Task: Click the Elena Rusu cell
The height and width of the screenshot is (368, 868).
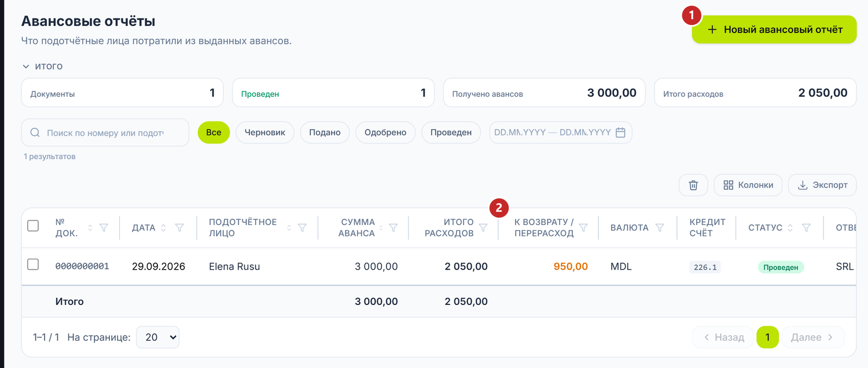Action: coord(234,267)
